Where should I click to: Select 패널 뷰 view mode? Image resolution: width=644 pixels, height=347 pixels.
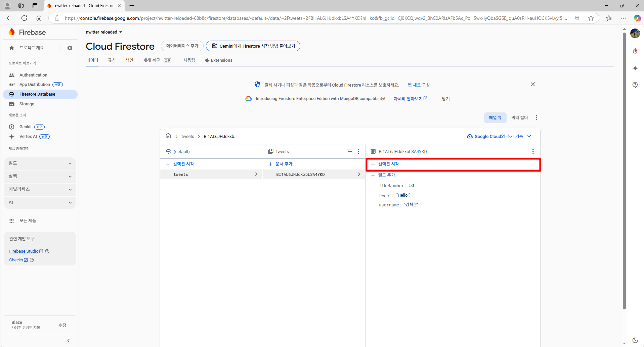point(495,117)
